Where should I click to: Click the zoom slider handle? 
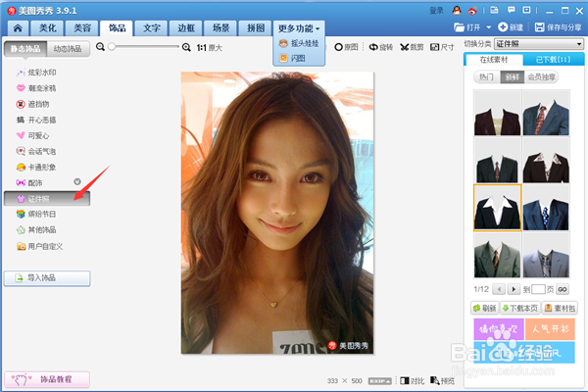click(112, 46)
